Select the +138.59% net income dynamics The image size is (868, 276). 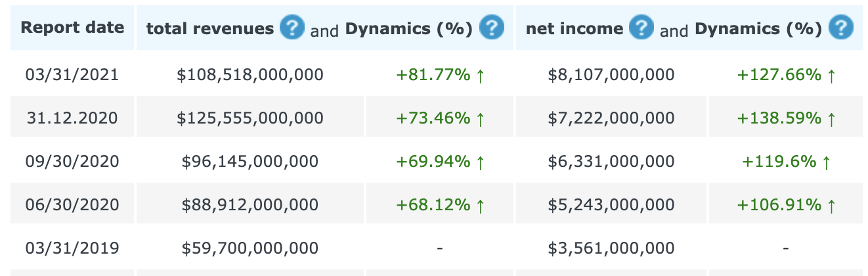click(786, 118)
